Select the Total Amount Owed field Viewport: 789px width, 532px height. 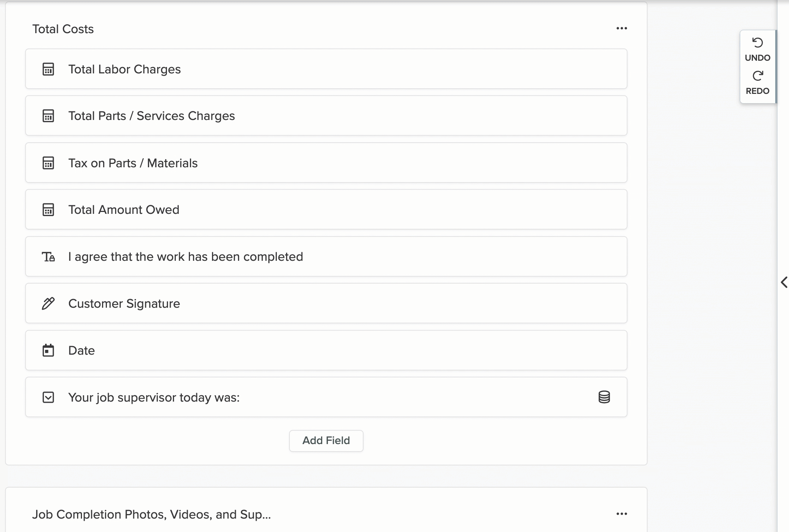tap(326, 209)
